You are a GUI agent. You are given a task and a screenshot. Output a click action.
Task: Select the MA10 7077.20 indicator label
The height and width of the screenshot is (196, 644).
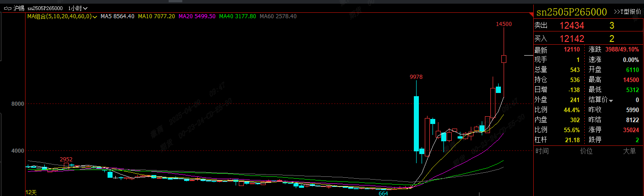click(x=157, y=16)
